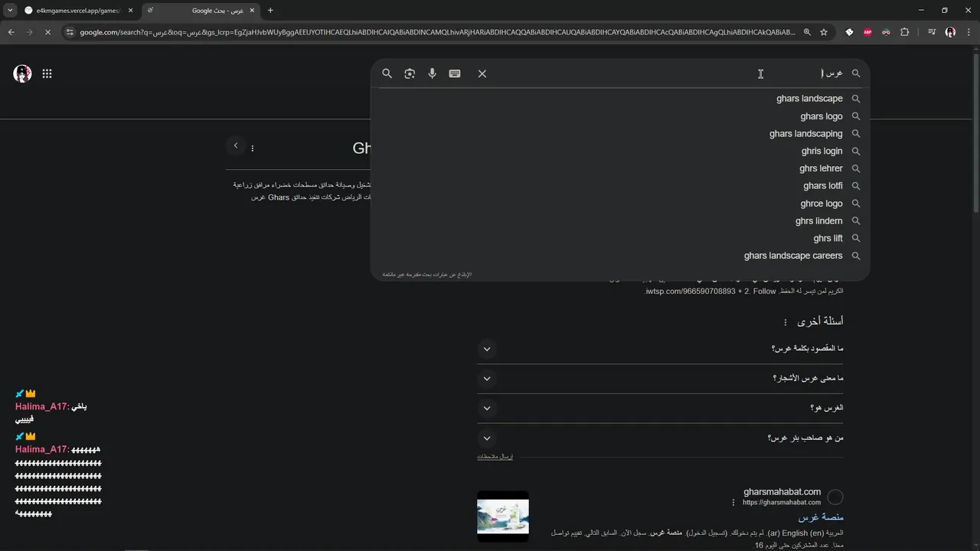Screen dimensions: 980x551
Task: Open the Chrome profile avatar
Action: pyautogui.click(x=950, y=32)
